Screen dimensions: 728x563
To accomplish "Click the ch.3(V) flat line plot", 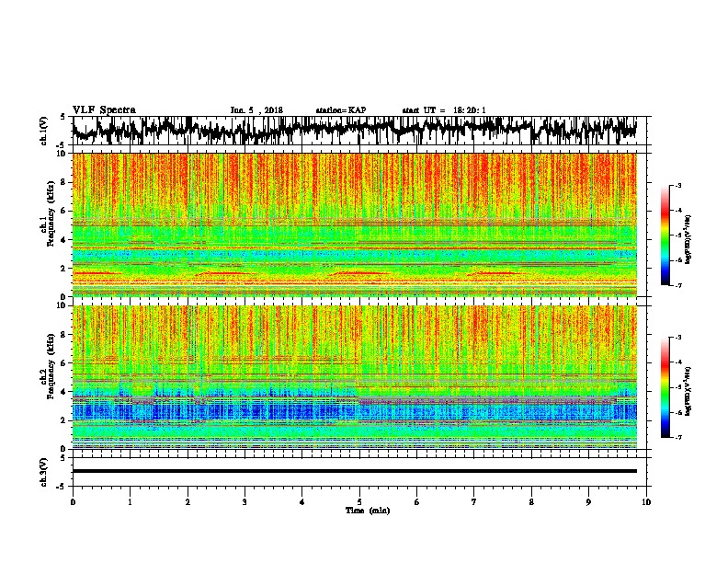I will 355,472.
